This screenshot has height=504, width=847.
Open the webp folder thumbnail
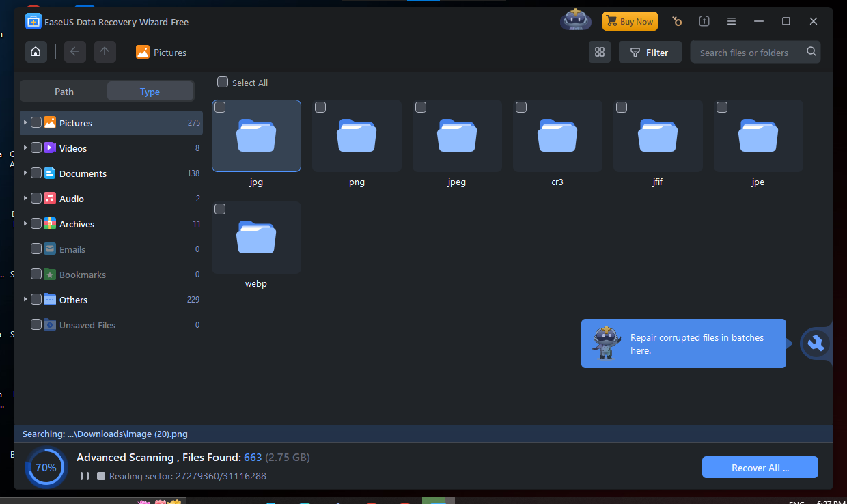point(256,237)
